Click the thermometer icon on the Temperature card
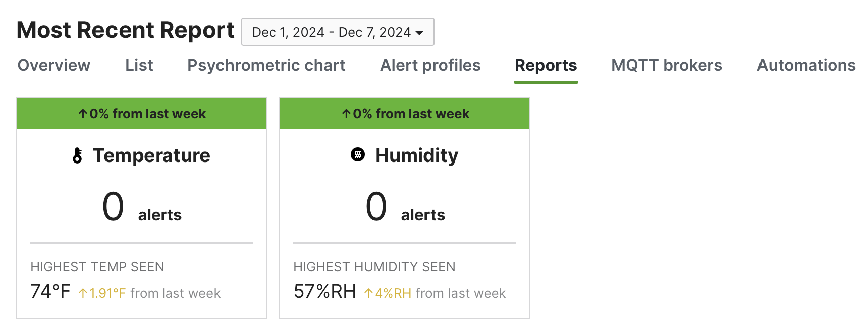 (x=78, y=155)
